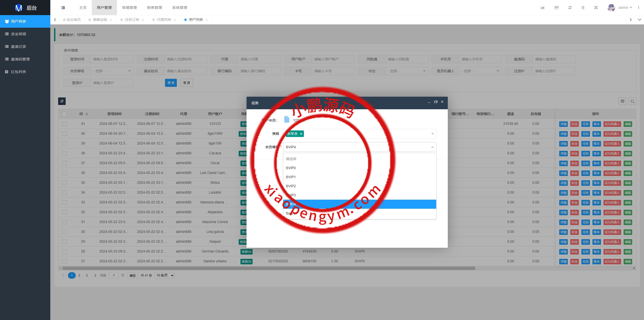This screenshot has width=644, height=320.
Task: Focus the 手机号 input field
Action: [480, 59]
